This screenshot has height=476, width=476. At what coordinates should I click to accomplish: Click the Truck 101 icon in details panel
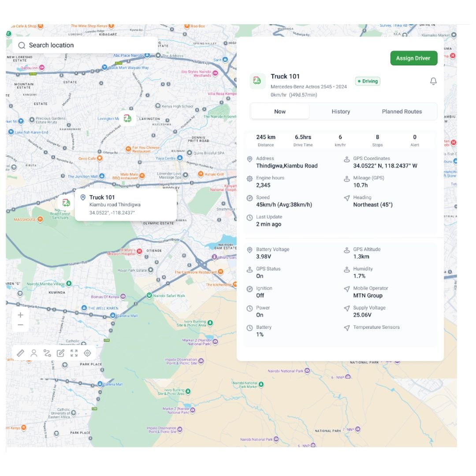(x=257, y=81)
